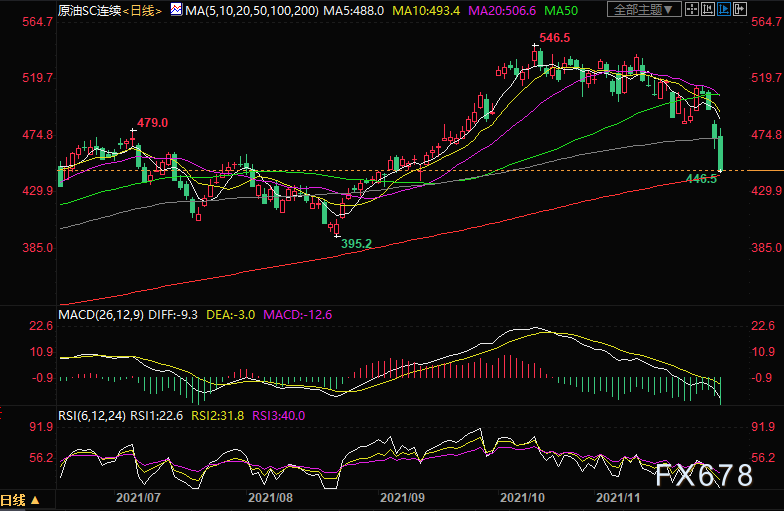Select the MA10:493.4 value label
784x511 pixels.
(x=426, y=10)
